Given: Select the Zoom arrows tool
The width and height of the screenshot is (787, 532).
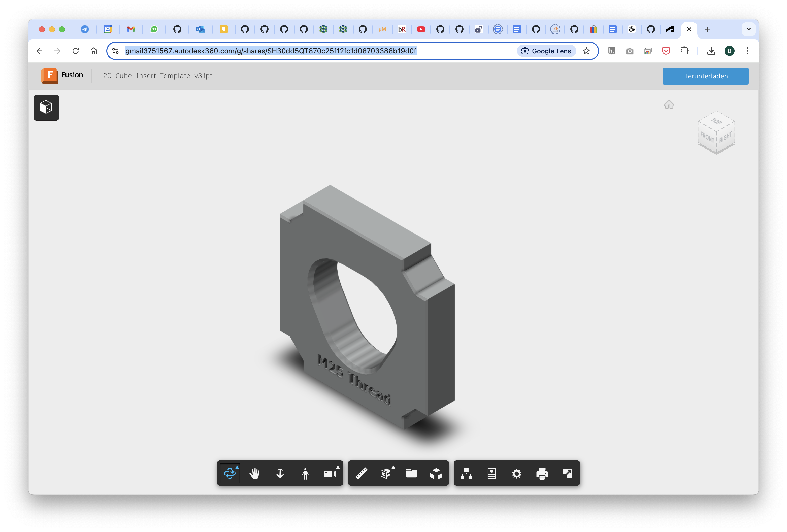Looking at the screenshot, I should [x=280, y=473].
